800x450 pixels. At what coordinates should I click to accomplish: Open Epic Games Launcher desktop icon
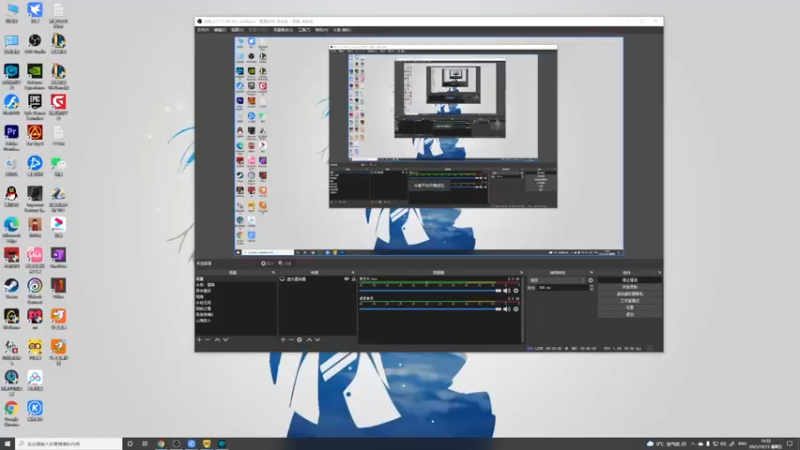point(35,102)
